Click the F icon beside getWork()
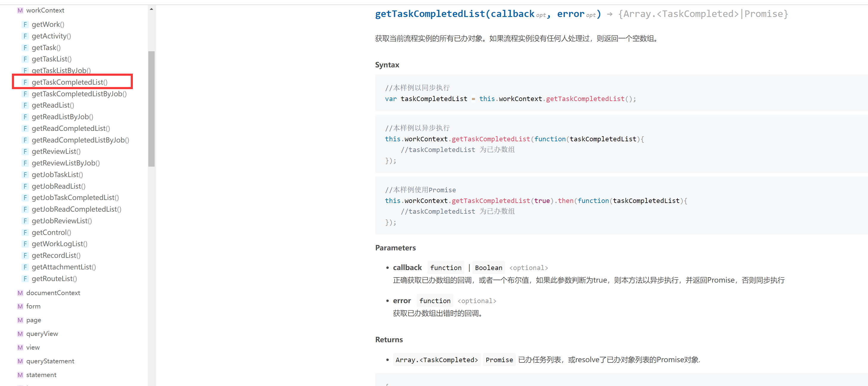 point(25,25)
